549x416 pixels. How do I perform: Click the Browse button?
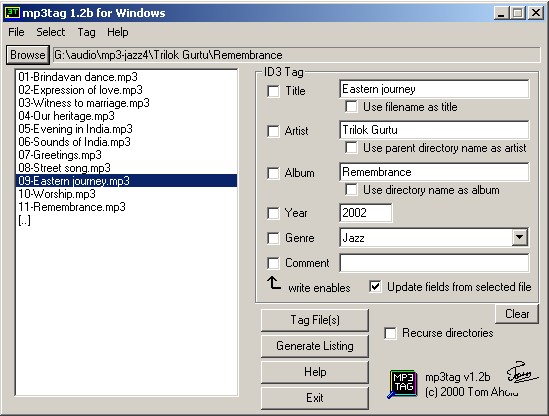[28, 55]
